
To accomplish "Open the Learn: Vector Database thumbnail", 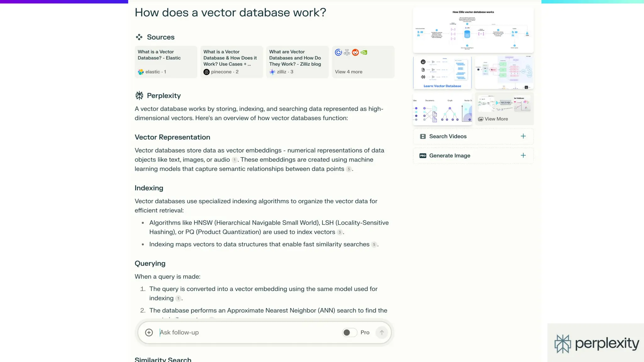I will click(442, 73).
